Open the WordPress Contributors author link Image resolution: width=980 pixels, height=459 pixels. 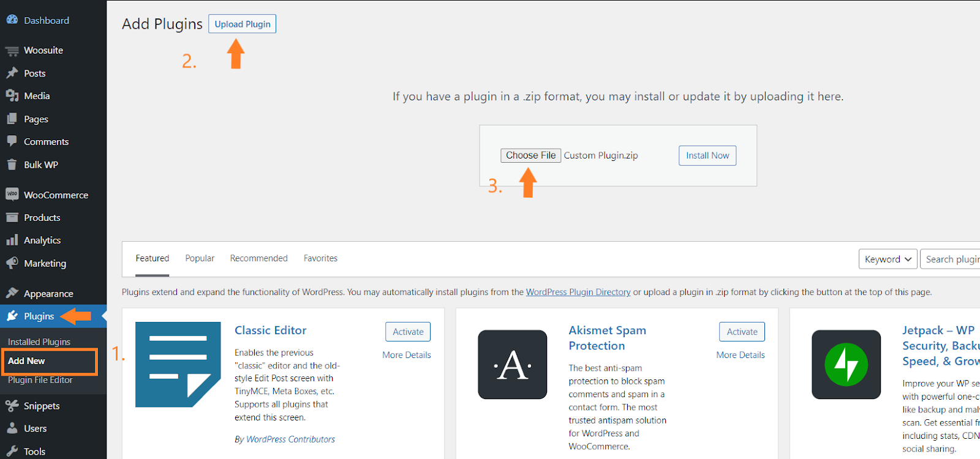[290, 439]
